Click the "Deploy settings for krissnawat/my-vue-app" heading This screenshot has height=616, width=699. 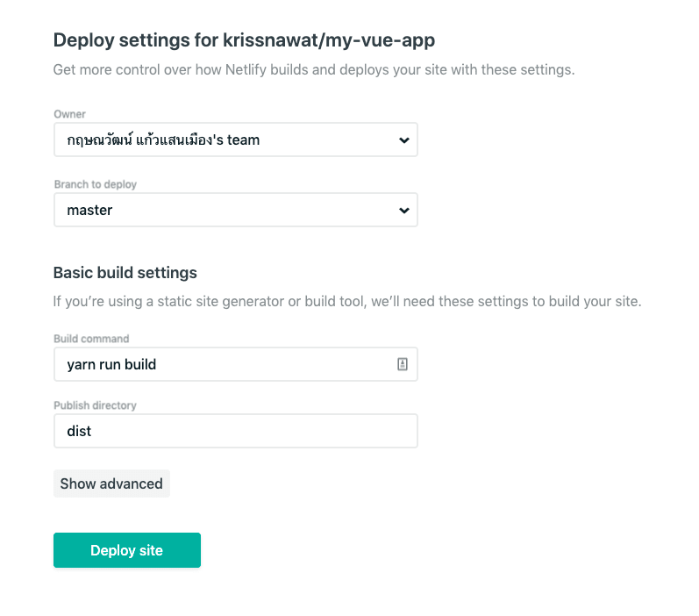click(x=245, y=40)
